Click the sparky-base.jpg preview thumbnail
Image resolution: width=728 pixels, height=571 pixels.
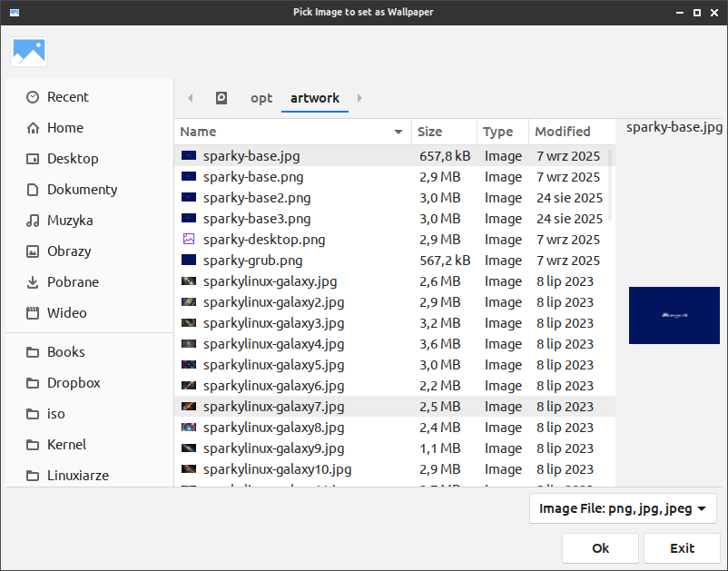[x=674, y=315]
